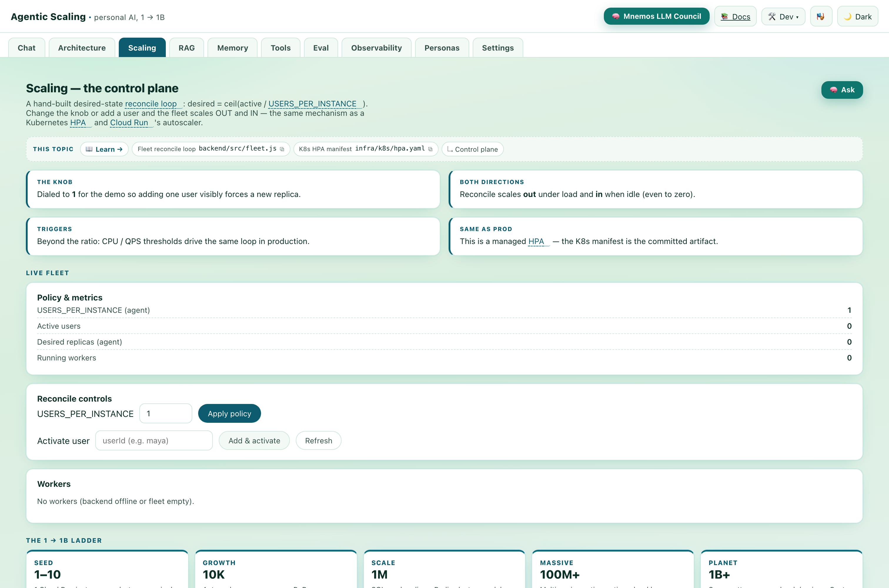Click the 'Running workers' metrics row

coord(444,358)
